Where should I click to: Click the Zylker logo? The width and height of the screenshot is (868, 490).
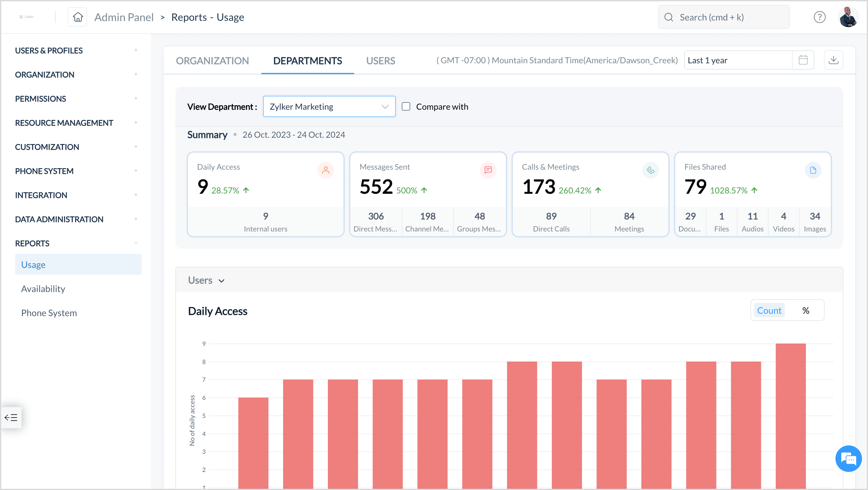coord(26,17)
